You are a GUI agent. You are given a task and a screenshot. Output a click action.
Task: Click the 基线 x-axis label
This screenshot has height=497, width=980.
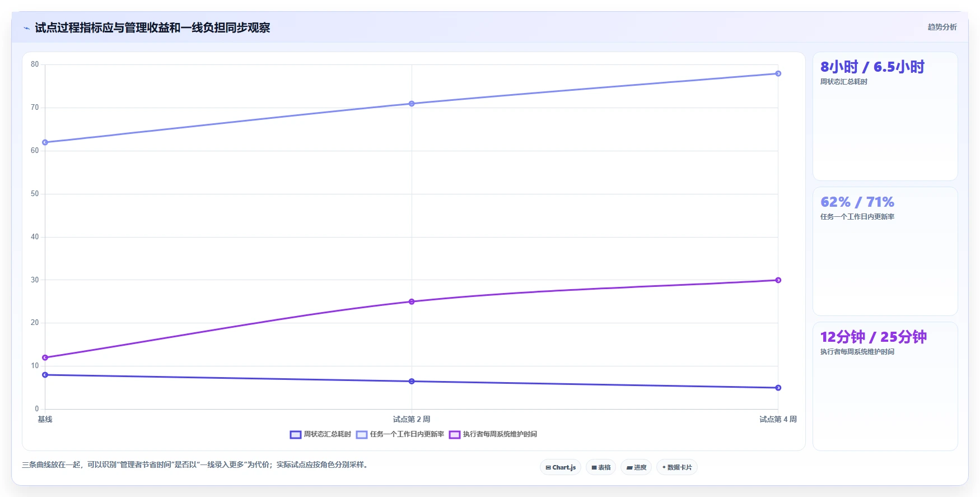[x=45, y=419]
